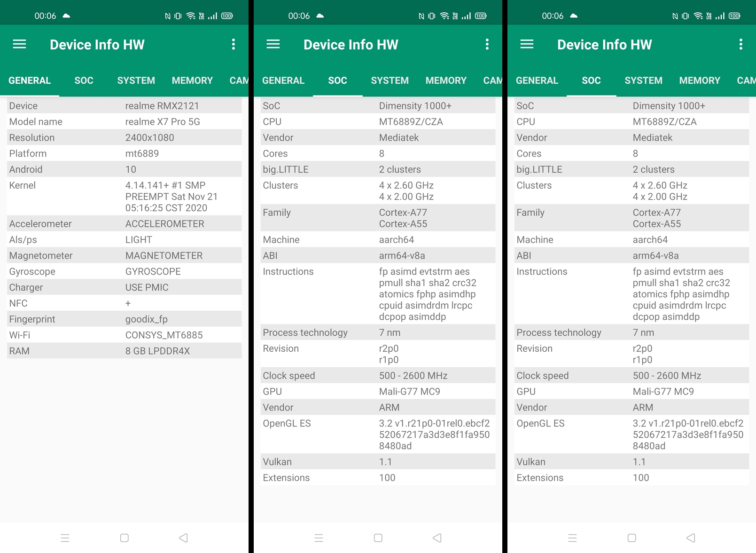Tap 'goodix_fp' fingerprint value

146,319
